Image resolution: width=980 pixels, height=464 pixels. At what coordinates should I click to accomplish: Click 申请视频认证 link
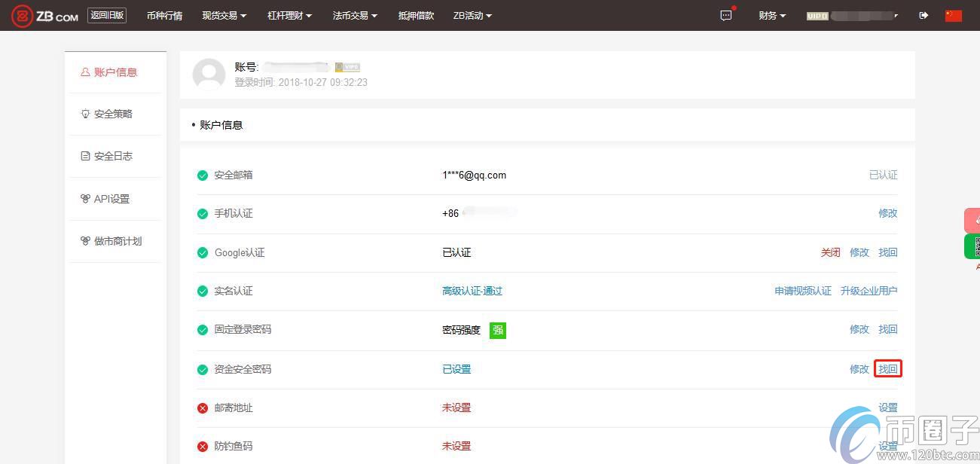803,291
